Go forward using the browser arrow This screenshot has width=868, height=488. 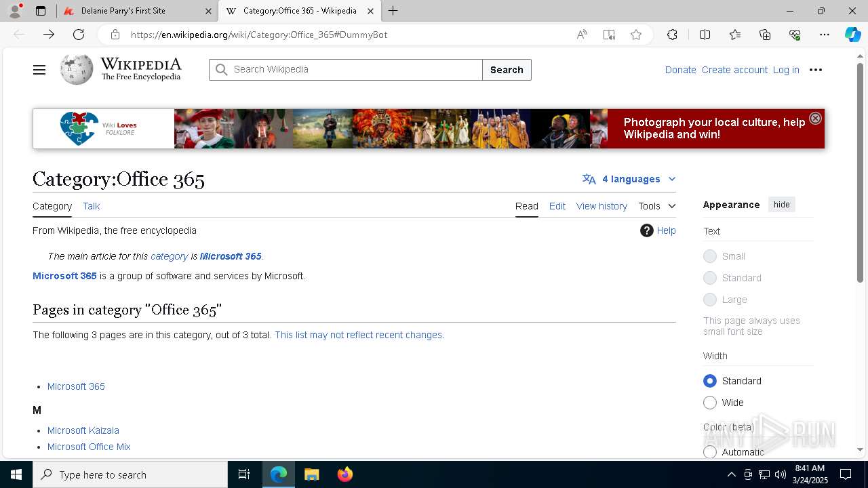(49, 35)
